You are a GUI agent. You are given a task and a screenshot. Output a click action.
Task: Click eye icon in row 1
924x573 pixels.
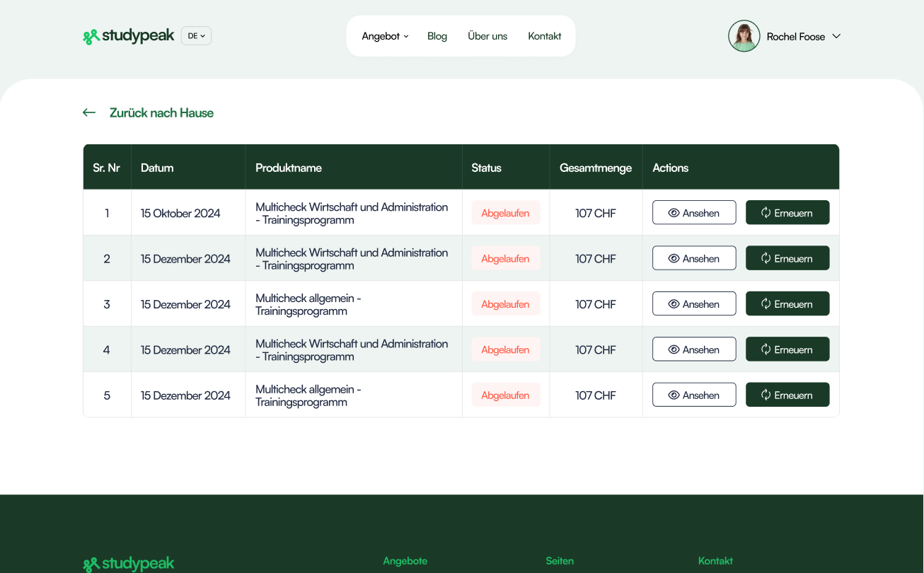pyautogui.click(x=674, y=213)
